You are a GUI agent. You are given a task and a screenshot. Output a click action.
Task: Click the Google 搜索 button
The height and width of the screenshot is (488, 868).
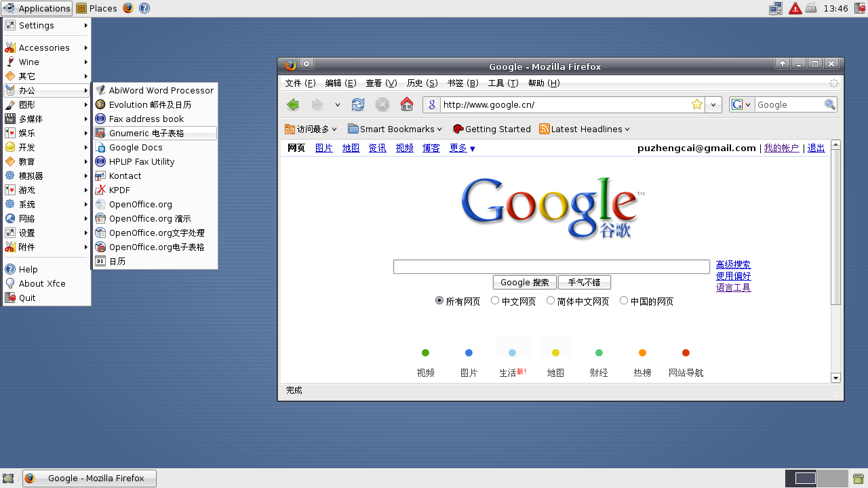click(x=525, y=282)
